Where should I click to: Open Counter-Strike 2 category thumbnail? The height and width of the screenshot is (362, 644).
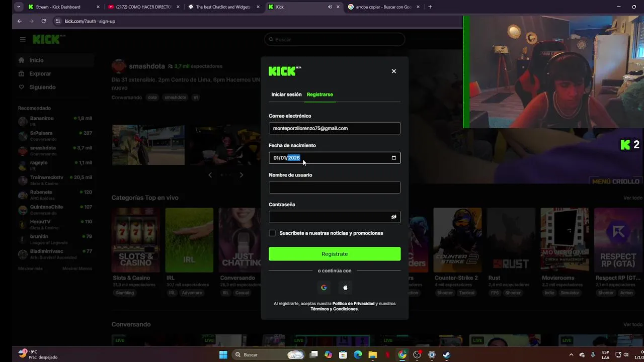point(457,240)
